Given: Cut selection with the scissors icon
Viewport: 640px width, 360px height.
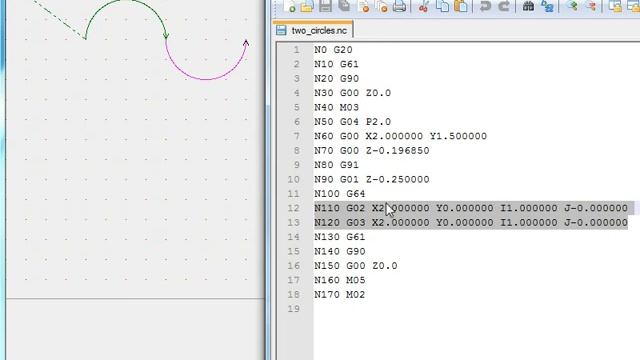Looking at the screenshot, I should [424, 6].
